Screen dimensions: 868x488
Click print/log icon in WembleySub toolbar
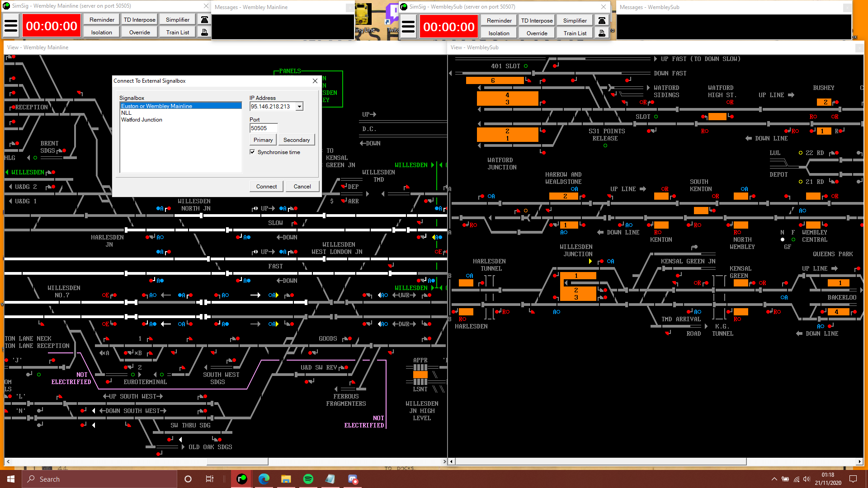602,33
